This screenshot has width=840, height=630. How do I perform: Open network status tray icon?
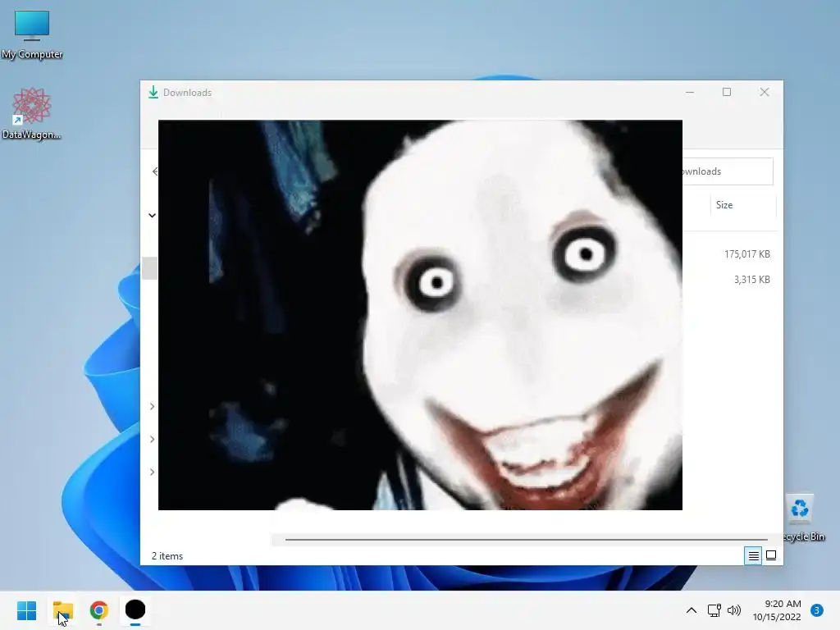coord(714,610)
